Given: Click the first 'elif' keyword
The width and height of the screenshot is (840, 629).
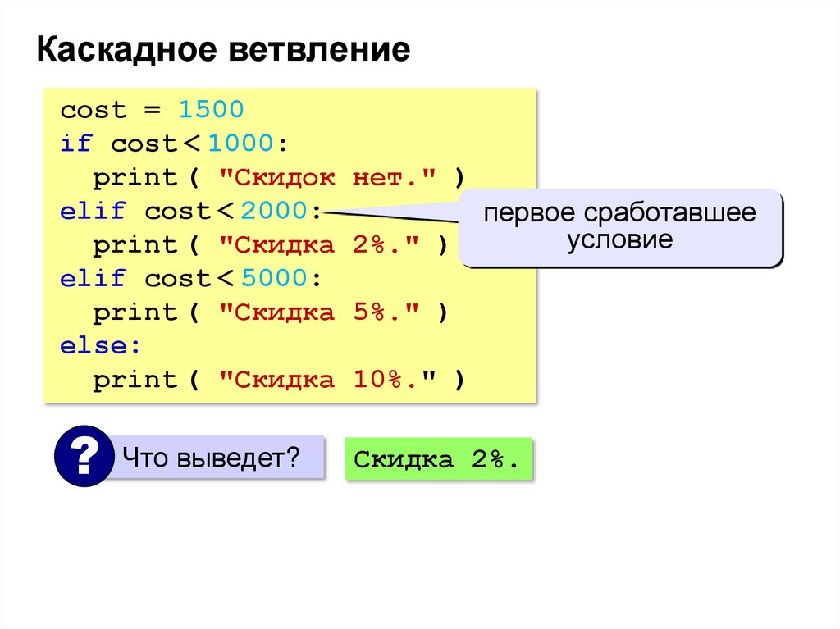Looking at the screenshot, I should click(93, 211).
